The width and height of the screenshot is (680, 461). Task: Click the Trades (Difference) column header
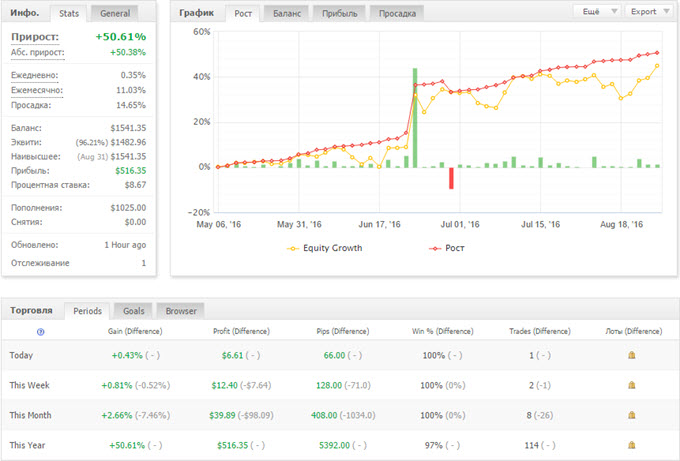(x=539, y=331)
